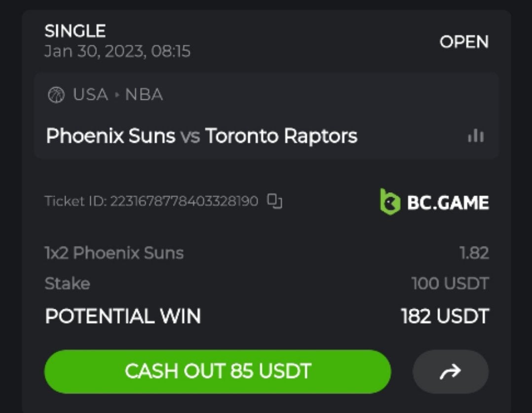Click the basketball sport icon
Screen dimensions: 532x413
[x=56, y=95]
